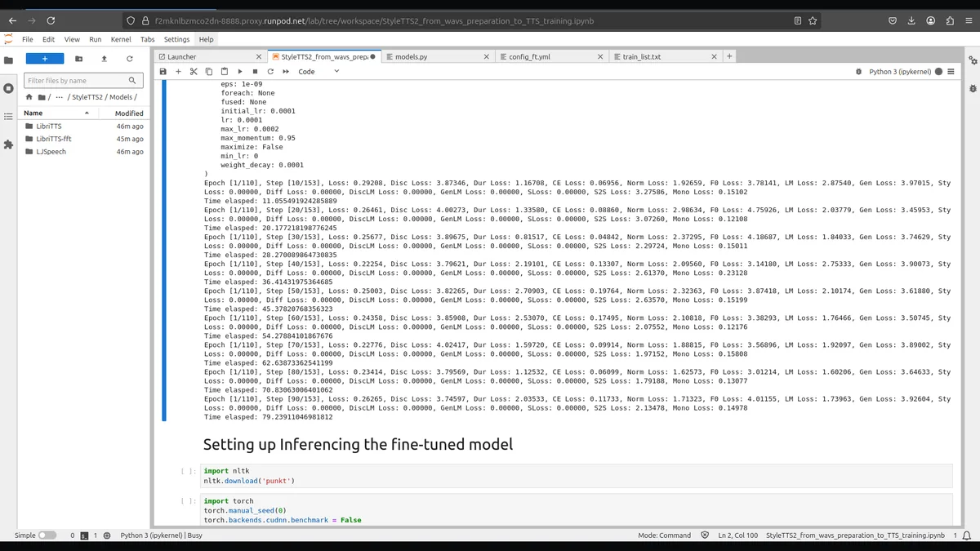Screen dimensions: 980x551
Task: Click Mode: Command in status bar
Action: point(664,535)
